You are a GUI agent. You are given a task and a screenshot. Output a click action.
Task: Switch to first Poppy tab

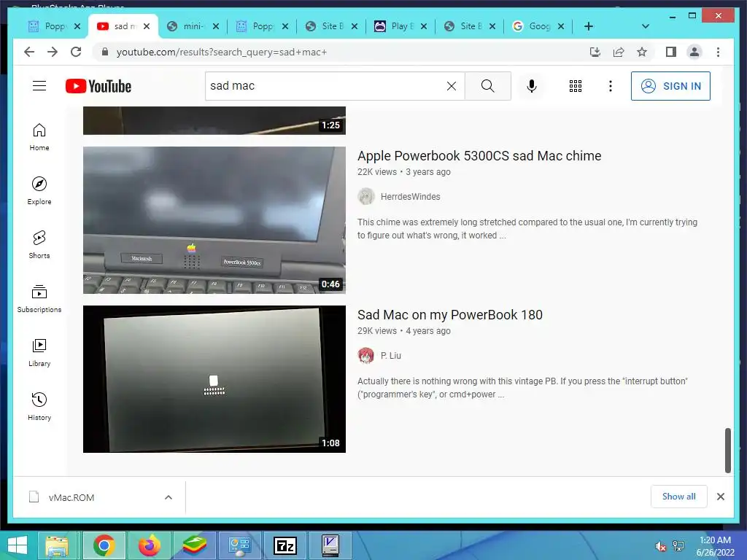pos(48,26)
